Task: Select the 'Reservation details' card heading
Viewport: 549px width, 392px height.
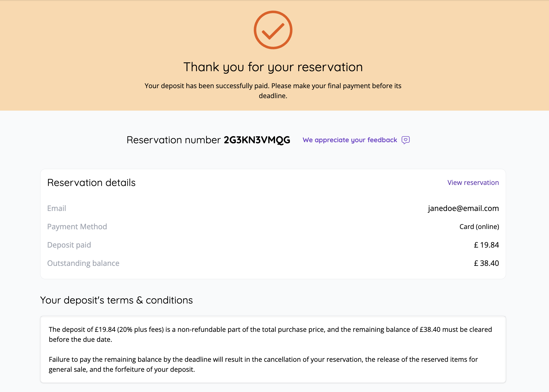Action: point(91,183)
